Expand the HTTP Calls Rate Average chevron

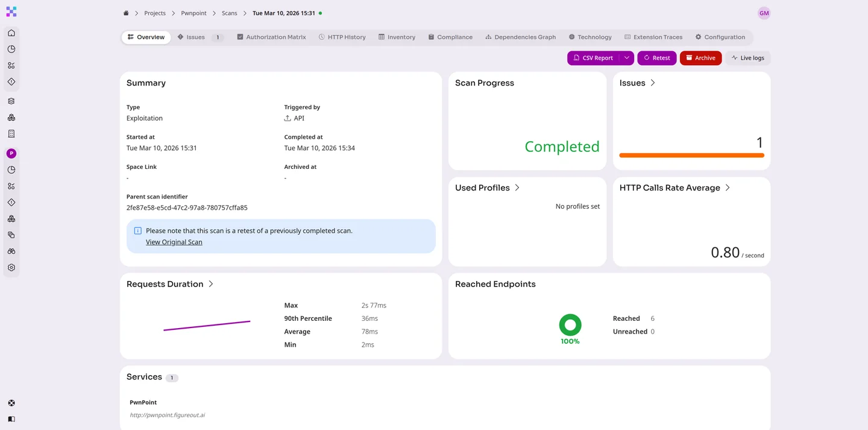point(728,188)
